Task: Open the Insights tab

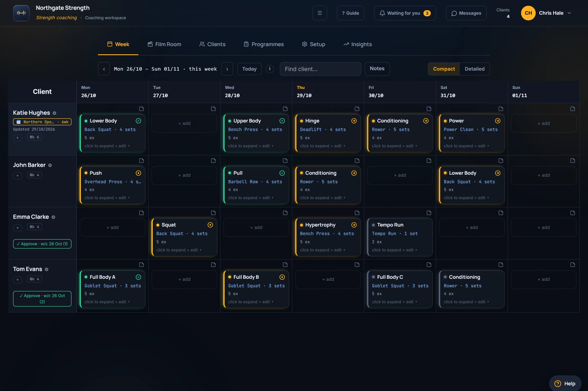Action: click(357, 44)
